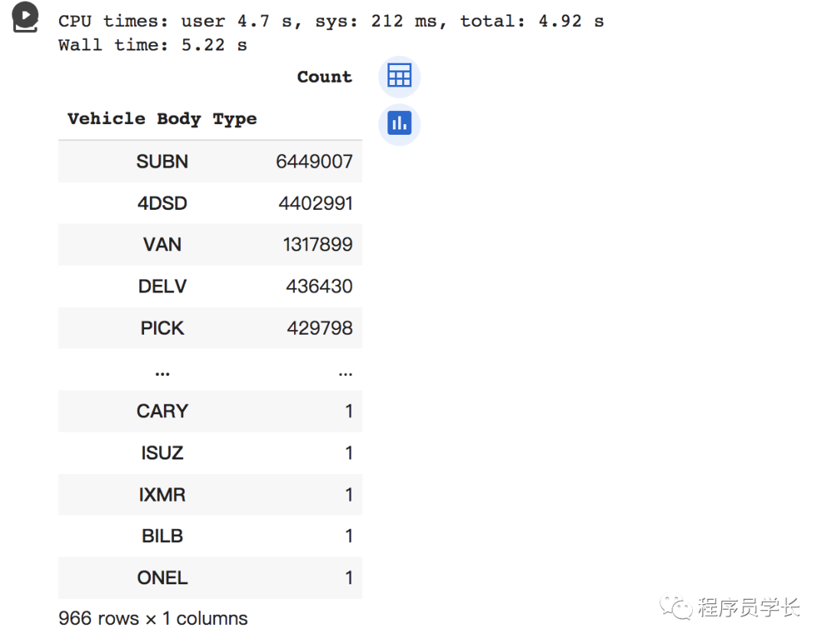This screenshot has height=644, width=827.
Task: Click the CPU times output line
Action: (332, 21)
